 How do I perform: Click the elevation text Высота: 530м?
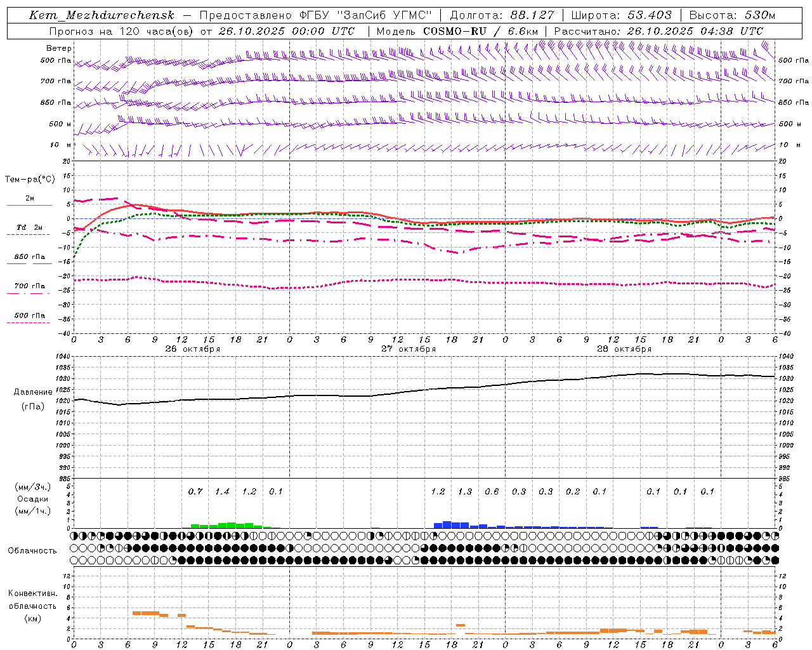[732, 15]
